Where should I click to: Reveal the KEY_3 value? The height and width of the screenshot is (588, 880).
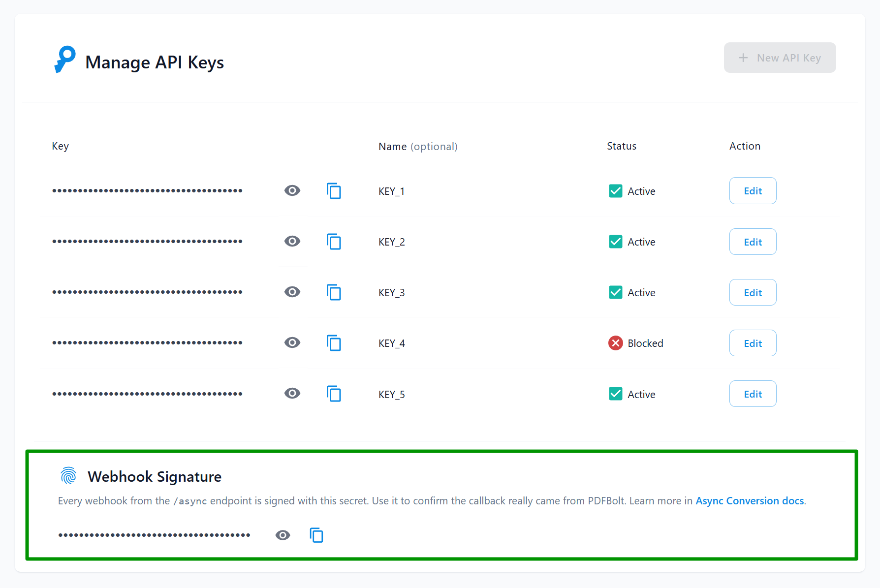point(292,292)
